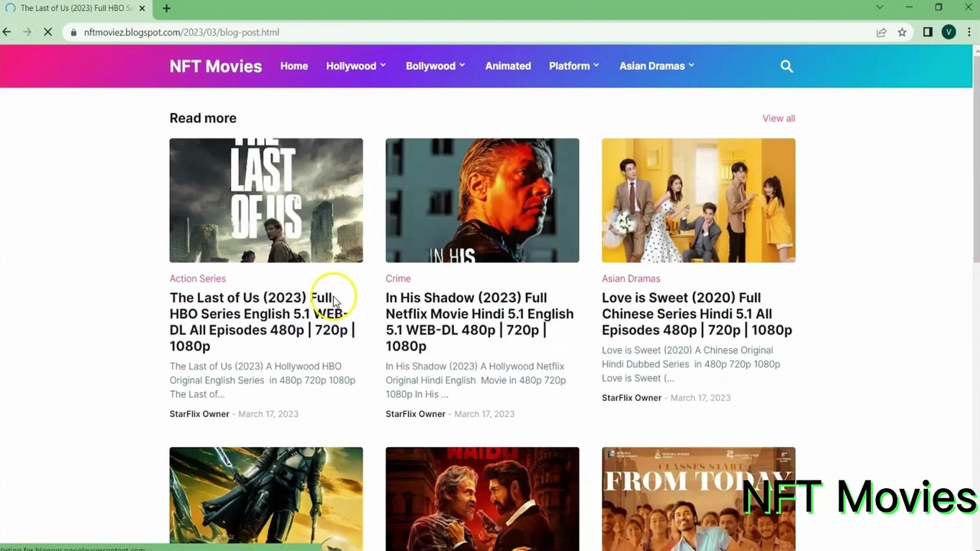
Task: View site information lock icon
Action: coord(73,32)
